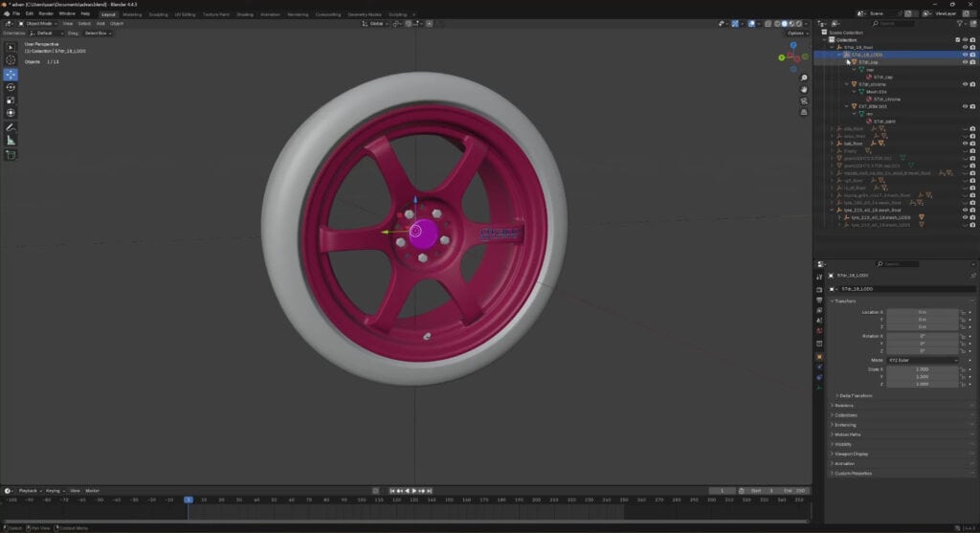The height and width of the screenshot is (533, 980).
Task: Open the Global transform orientation dropdown
Action: coord(375,24)
